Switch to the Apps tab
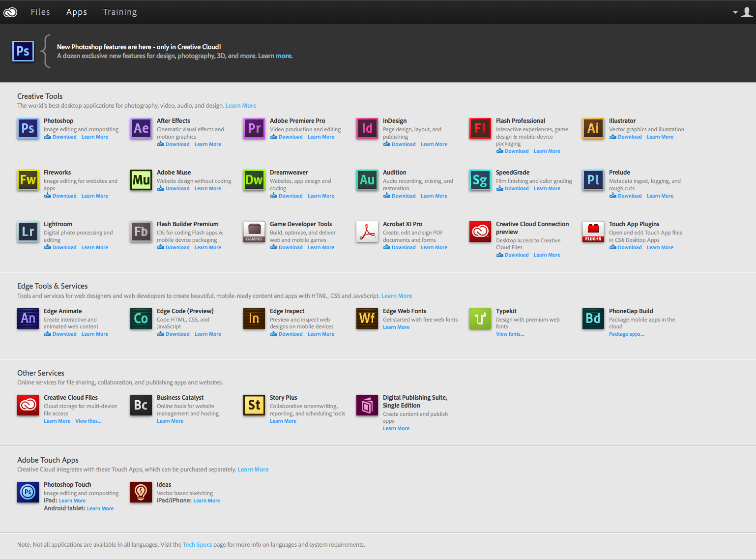 point(77,12)
